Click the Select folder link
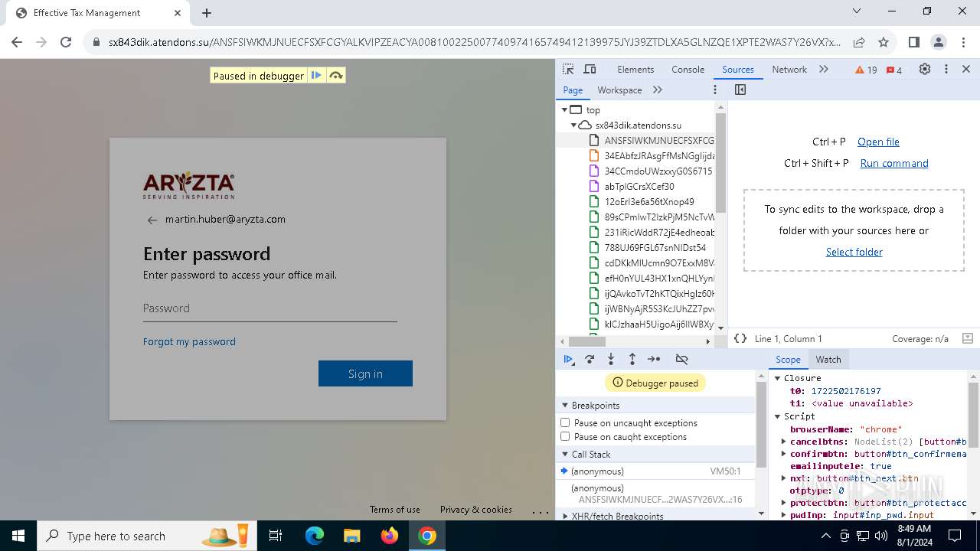This screenshot has height=551, width=980. (x=854, y=252)
